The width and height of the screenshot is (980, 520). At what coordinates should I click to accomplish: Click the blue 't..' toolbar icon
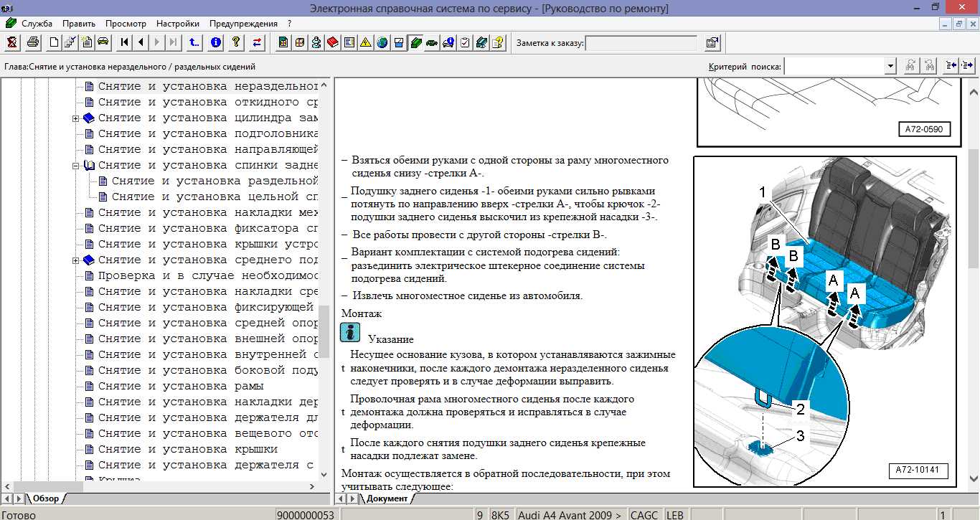(194, 42)
